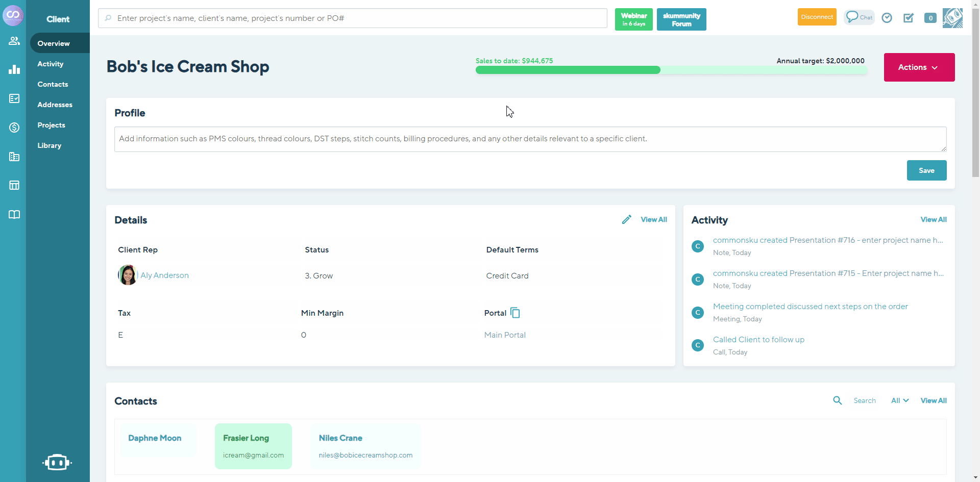Screen dimensions: 980x482
Task: Switch to the Addresses section
Action: [x=55, y=105]
